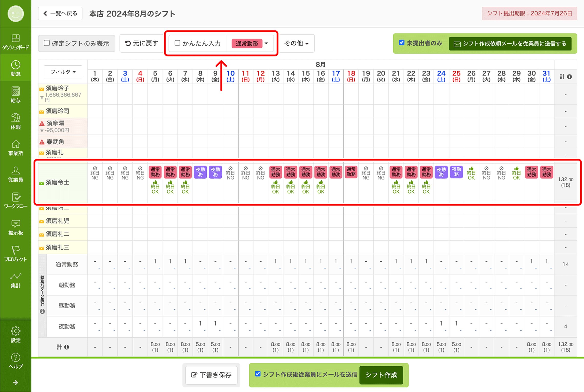Open the その他 dropdown menu
Viewport: 584px width, 392px height.
tap(296, 43)
